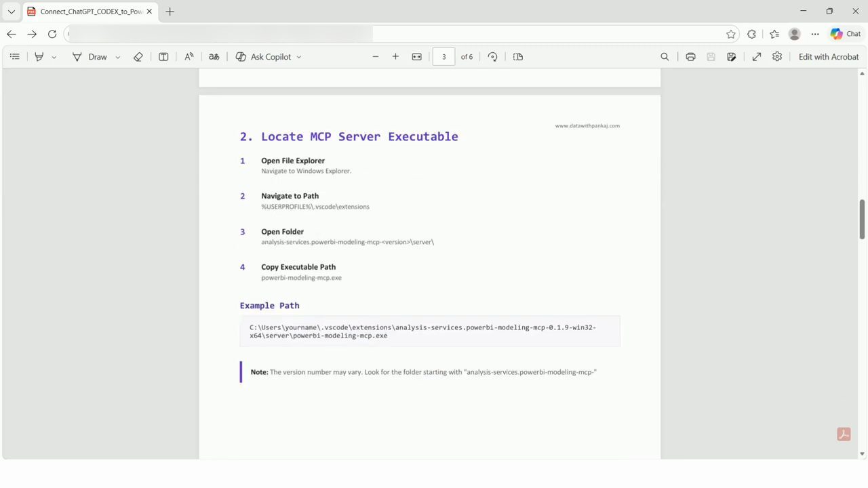Close the Connect_ChatGPT_CODEX tab

pyautogui.click(x=149, y=12)
